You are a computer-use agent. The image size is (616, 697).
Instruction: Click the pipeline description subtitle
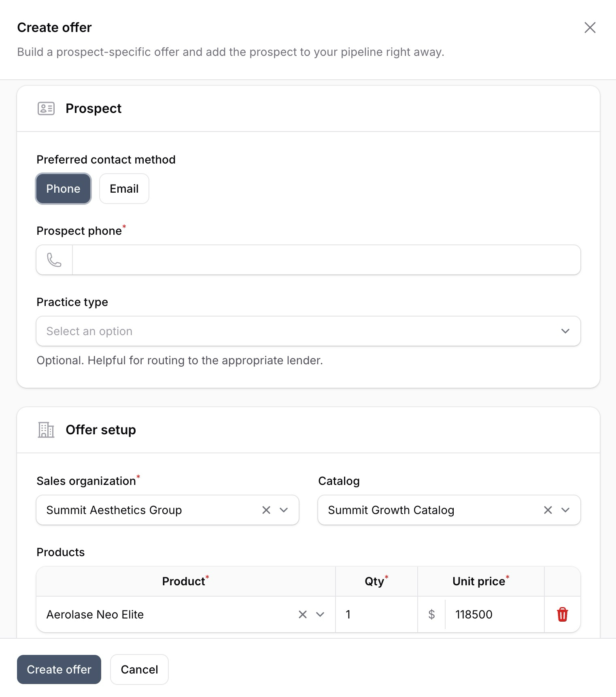coord(231,52)
